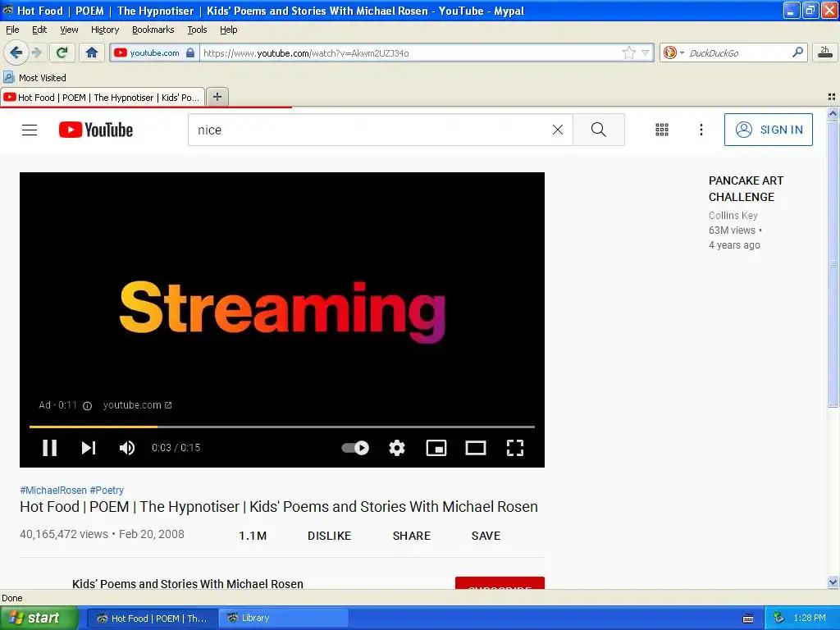The width and height of the screenshot is (840, 630).
Task: Open the YouTube apps grid icon
Action: [662, 130]
